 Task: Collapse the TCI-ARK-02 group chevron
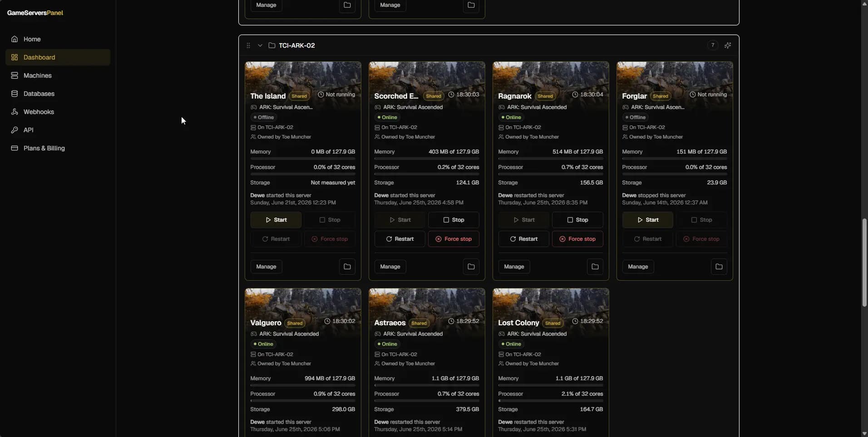point(260,45)
